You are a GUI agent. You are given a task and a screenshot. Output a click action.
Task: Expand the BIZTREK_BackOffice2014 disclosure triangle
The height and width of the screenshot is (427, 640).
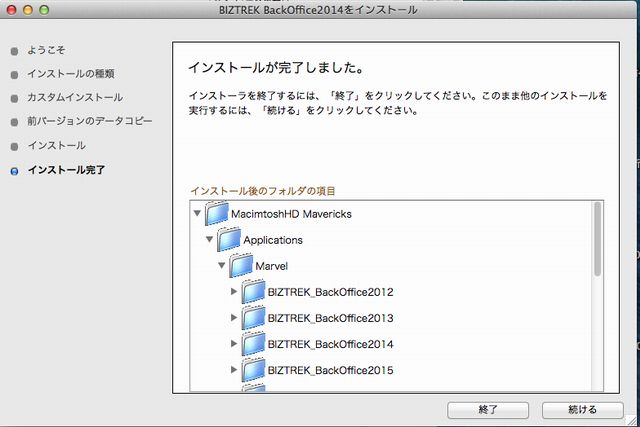(234, 344)
